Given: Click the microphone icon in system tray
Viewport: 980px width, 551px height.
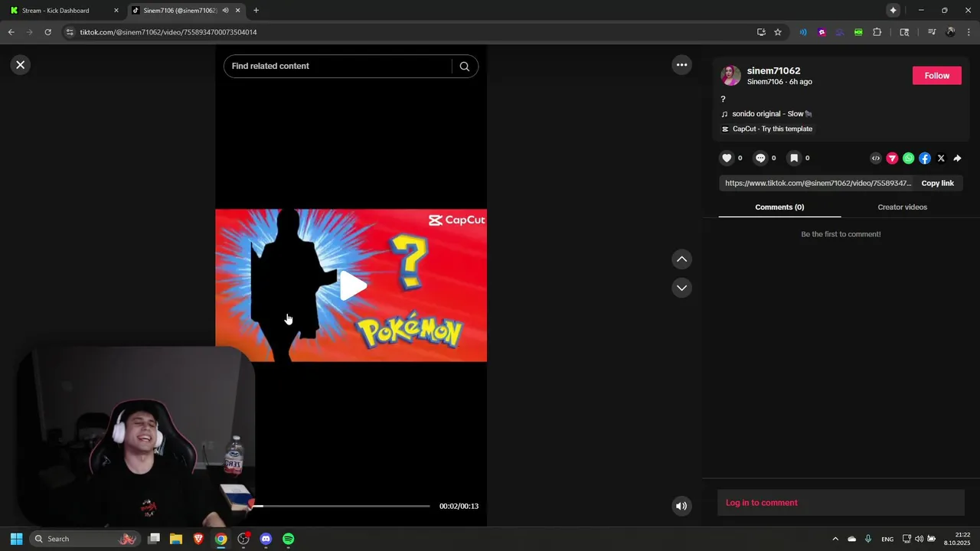Looking at the screenshot, I should pyautogui.click(x=868, y=539).
